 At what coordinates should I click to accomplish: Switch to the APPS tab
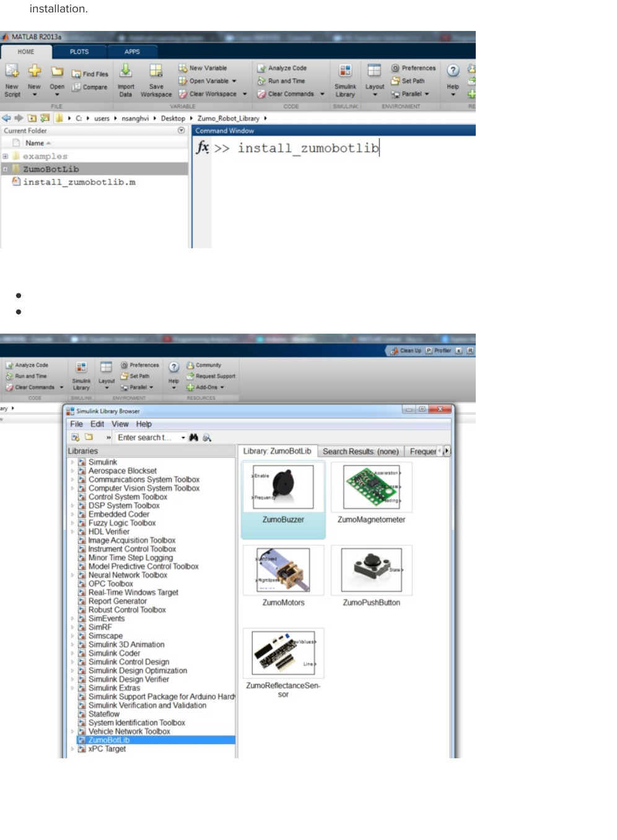tap(132, 52)
